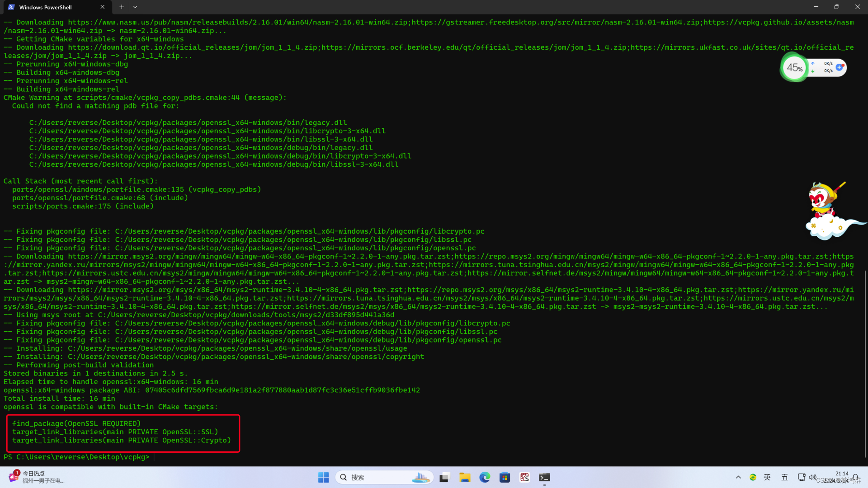Click the CMake Warning vcpkg_copy_pdbs.cmake:44 line
This screenshot has width=868, height=488.
click(145, 98)
